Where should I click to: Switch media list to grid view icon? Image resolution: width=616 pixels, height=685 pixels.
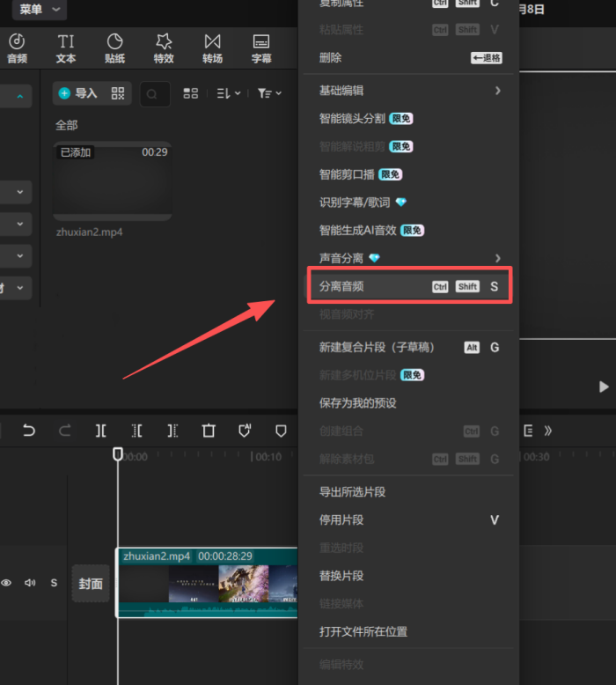(190, 93)
